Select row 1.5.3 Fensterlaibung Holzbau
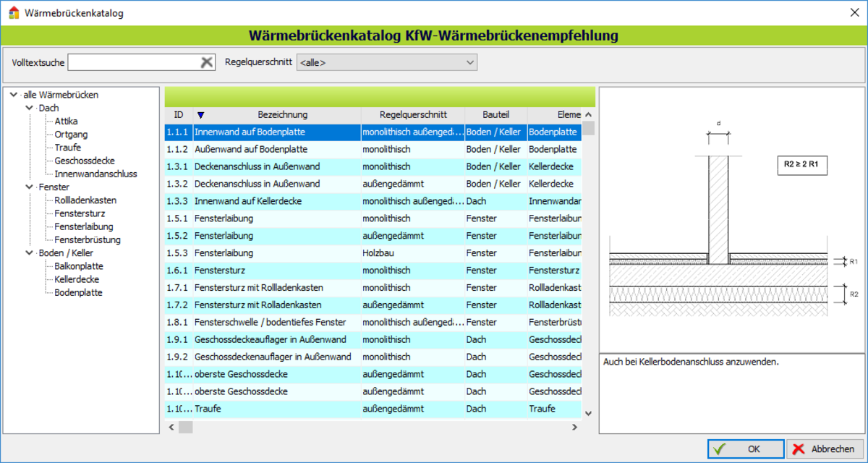The height and width of the screenshot is (463, 868). click(x=373, y=253)
